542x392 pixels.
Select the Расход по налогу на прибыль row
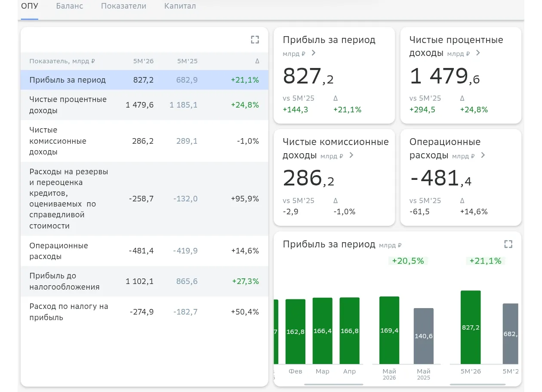tap(145, 312)
